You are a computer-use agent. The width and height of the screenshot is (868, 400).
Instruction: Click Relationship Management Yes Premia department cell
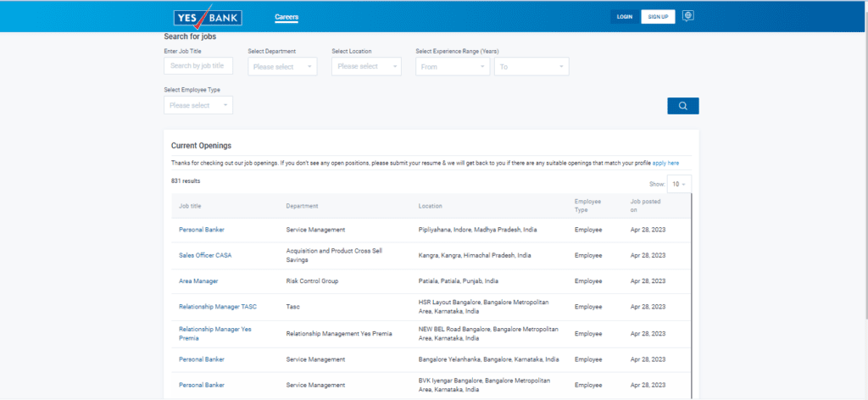[x=339, y=334]
